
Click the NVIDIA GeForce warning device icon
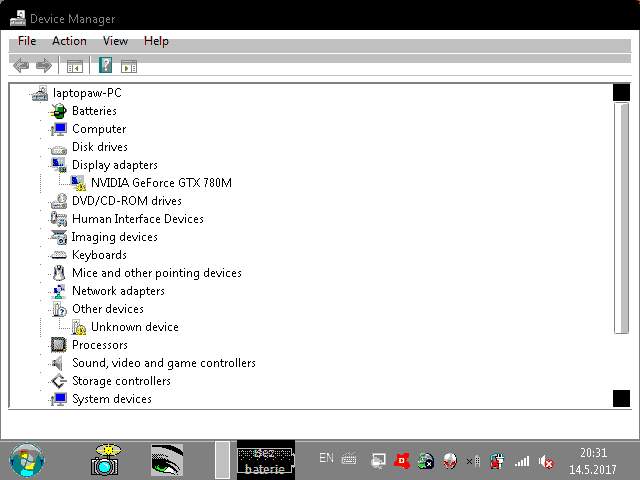[x=78, y=183]
